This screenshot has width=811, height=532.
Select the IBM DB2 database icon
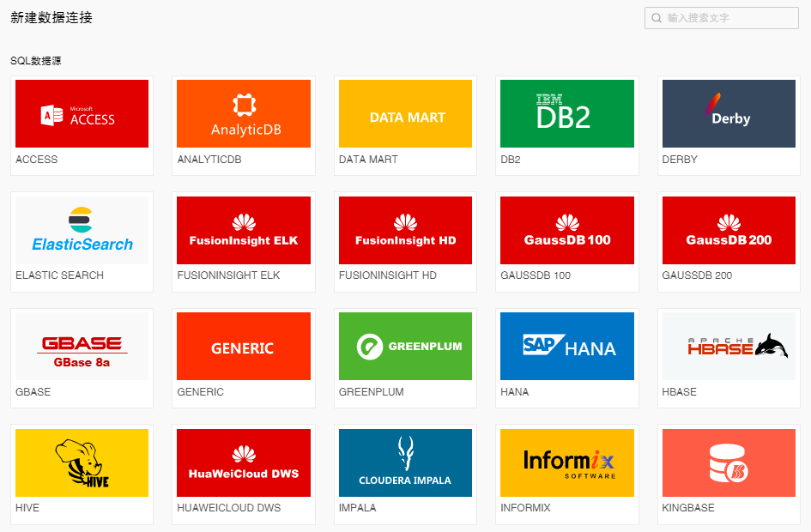point(567,114)
